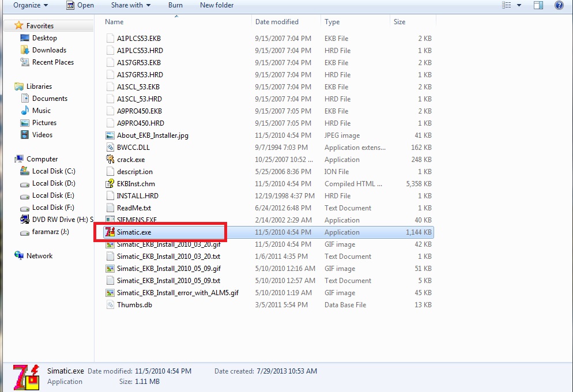The height and width of the screenshot is (392, 573).
Task: Click the Simatic_EKB_Install_2010_03_20.gif file icon
Action: coord(110,244)
